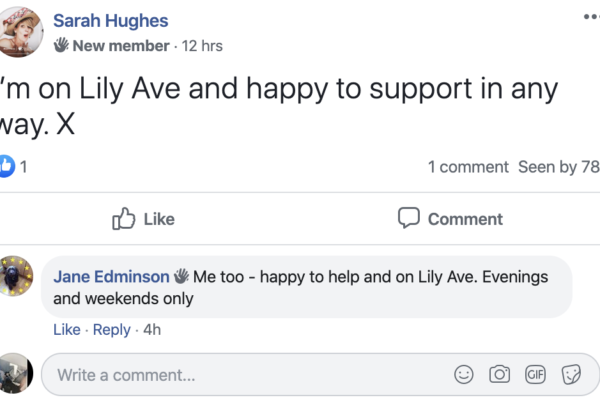Image resolution: width=600 pixels, height=400 pixels.
Task: Click the Comment button with speech bubble
Action: (x=450, y=218)
